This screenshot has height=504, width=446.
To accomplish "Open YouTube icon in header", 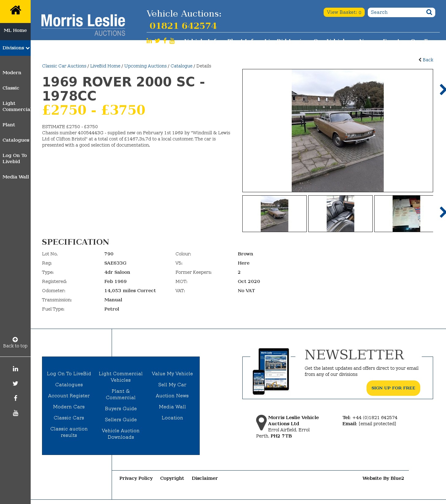I will (x=172, y=41).
